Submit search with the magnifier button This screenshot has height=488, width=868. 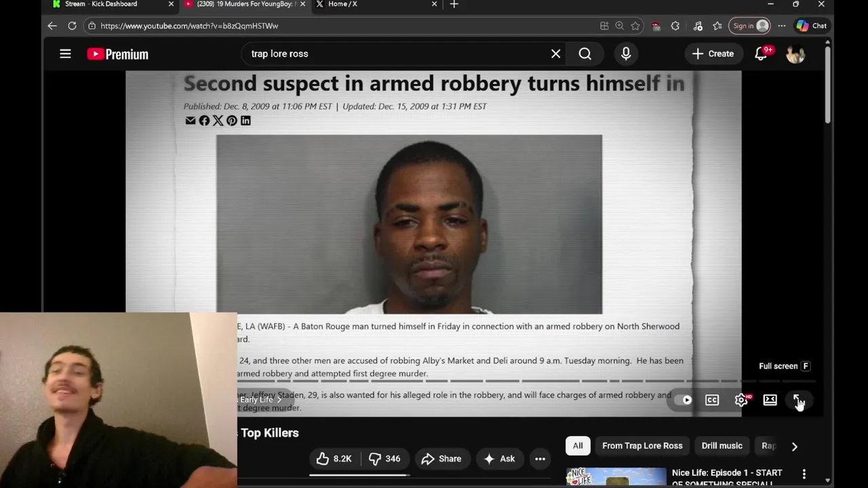click(585, 54)
